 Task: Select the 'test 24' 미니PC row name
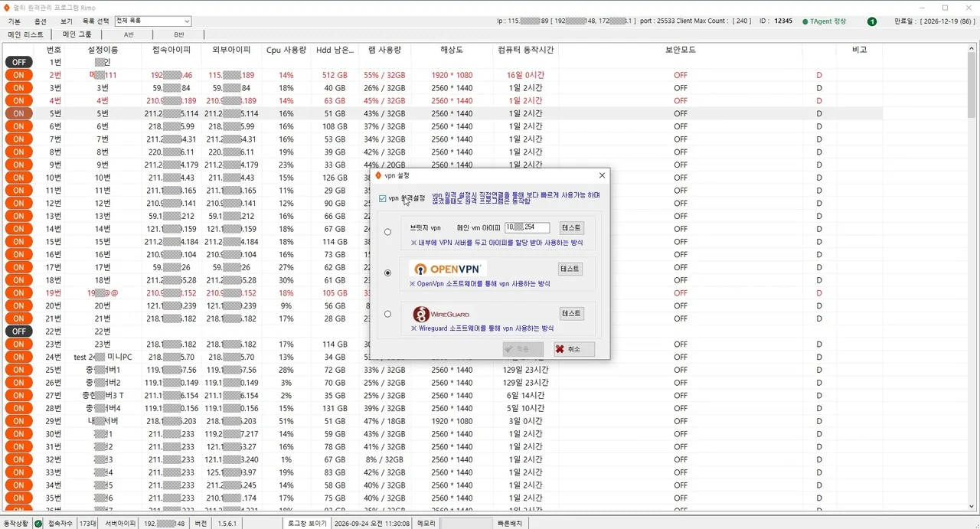(x=103, y=357)
